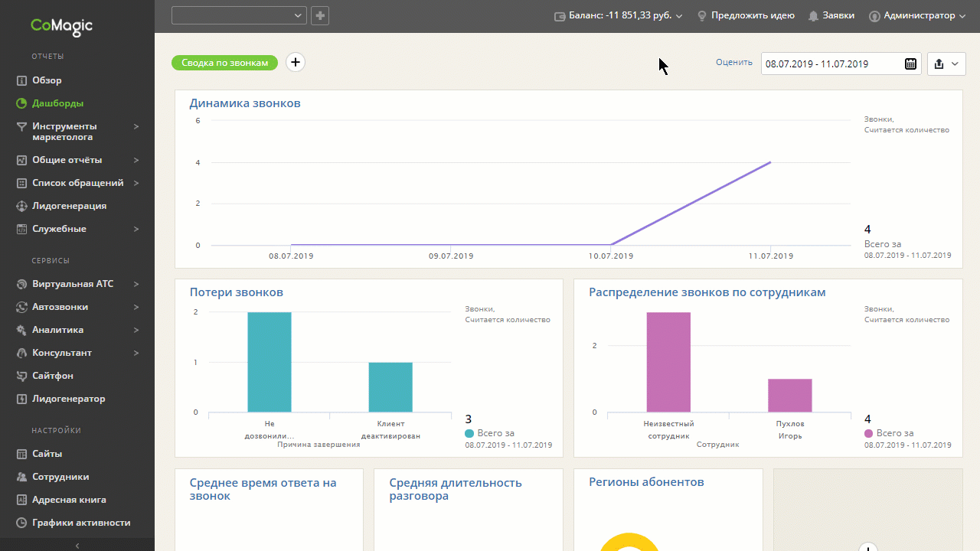Click the Распределение звонков по сотрудникам title
Viewport: 980px width, 551px height.
(707, 292)
